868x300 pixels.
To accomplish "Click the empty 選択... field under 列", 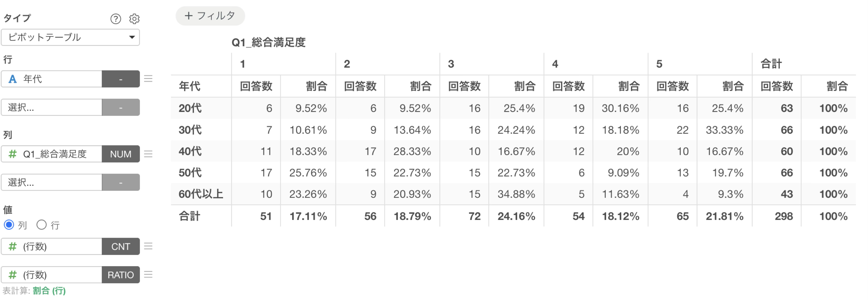I will [x=52, y=182].
